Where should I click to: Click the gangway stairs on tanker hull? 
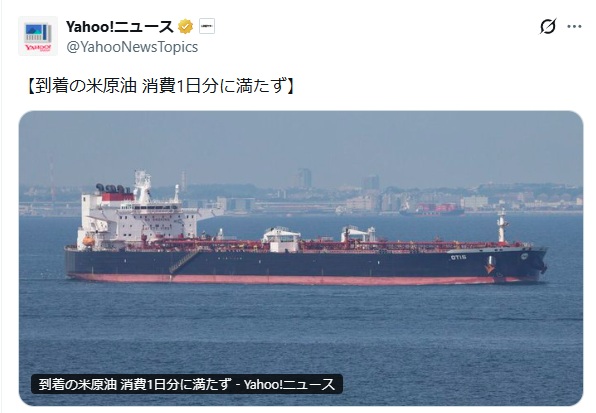(185, 261)
